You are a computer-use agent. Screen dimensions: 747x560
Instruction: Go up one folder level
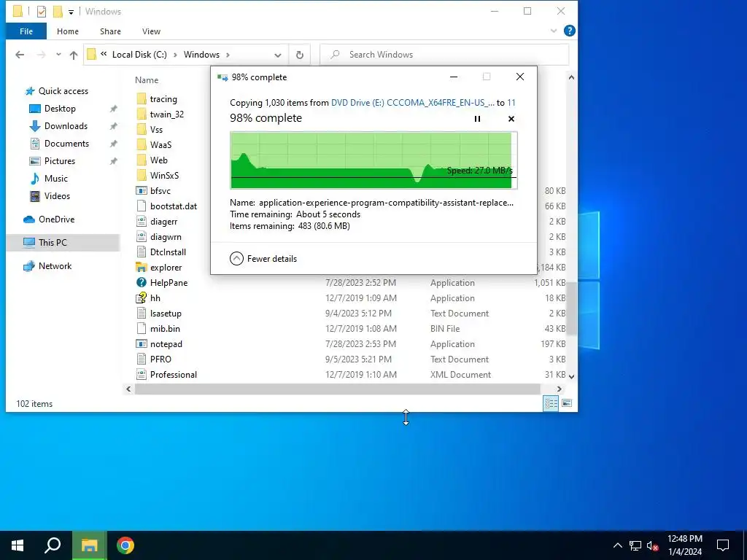74,55
